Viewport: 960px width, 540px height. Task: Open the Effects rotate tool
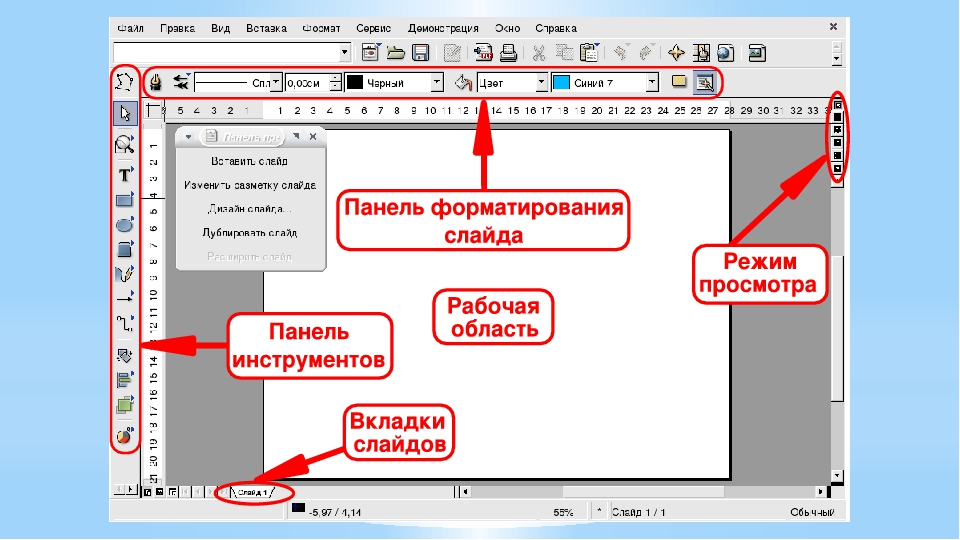tap(125, 356)
